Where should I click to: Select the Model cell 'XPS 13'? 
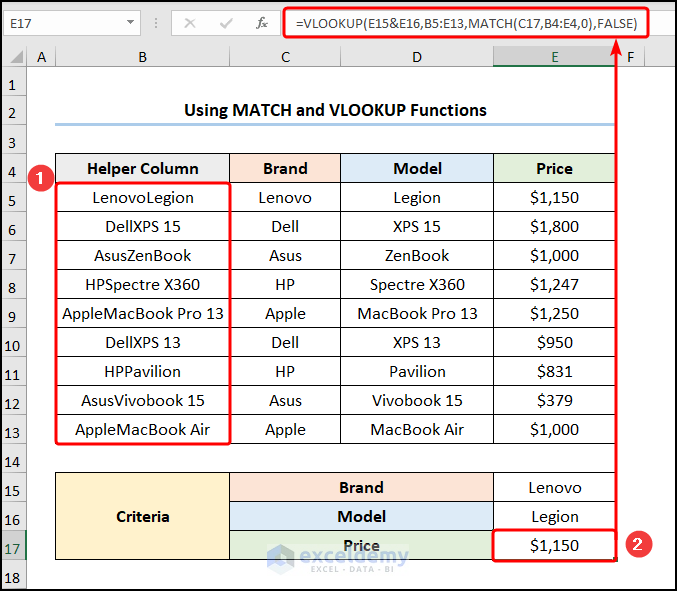417,342
